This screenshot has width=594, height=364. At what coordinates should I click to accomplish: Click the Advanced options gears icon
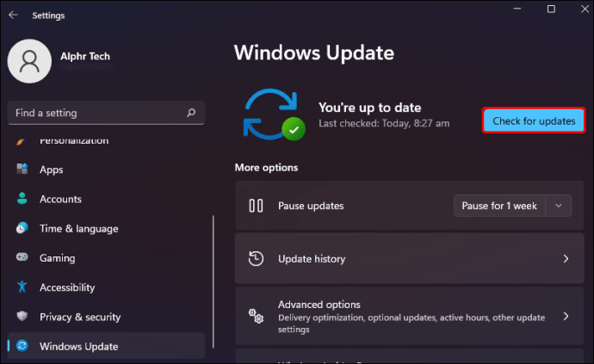256,316
